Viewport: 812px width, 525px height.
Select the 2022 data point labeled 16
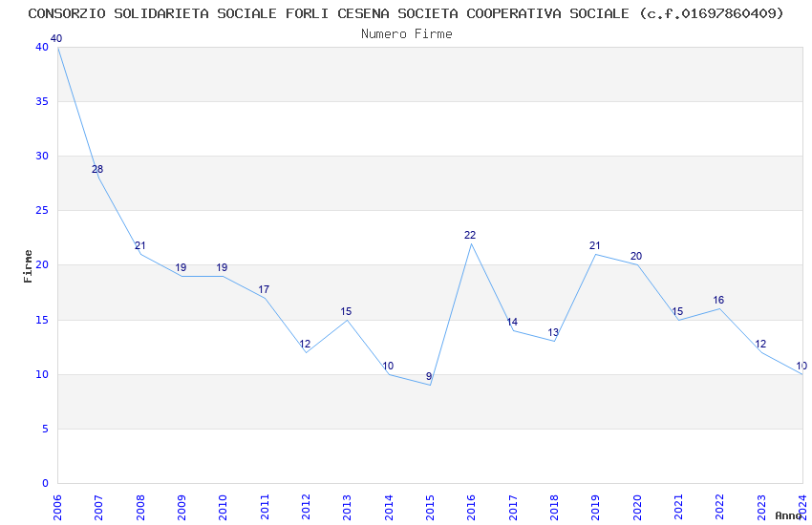(719, 308)
